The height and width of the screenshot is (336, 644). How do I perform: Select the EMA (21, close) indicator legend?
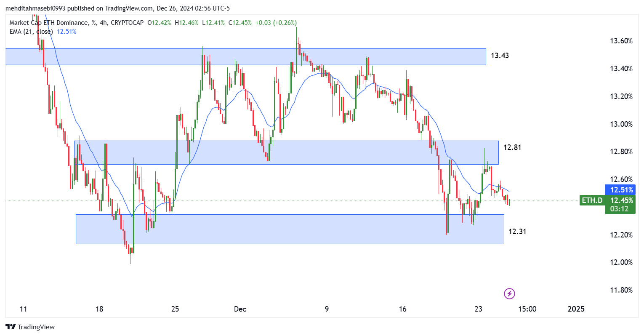[31, 32]
